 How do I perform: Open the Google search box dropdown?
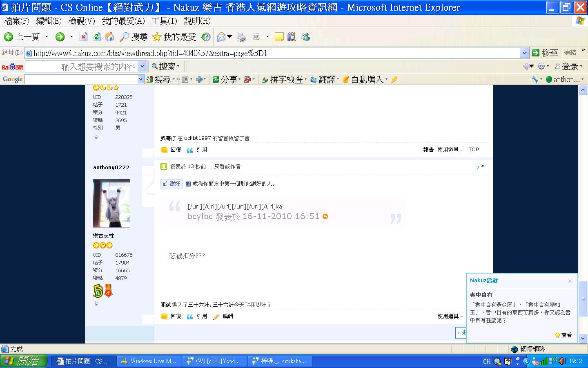(x=141, y=79)
